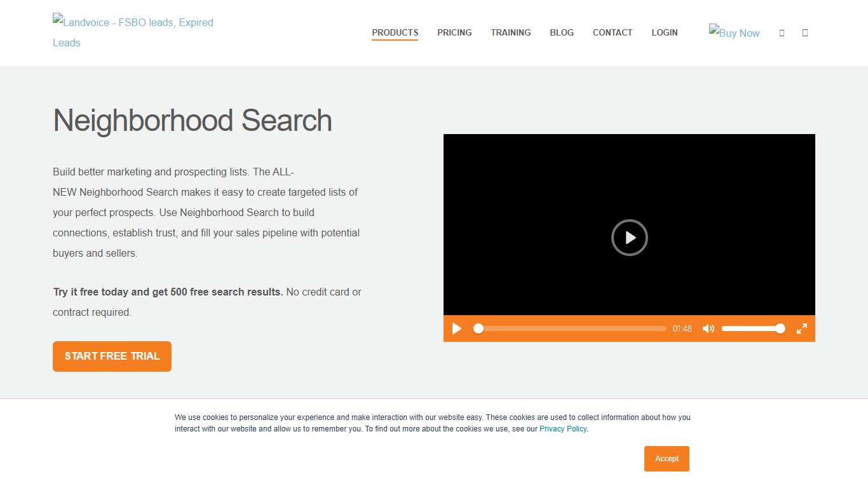Click the volume speaker icon in the player
The width and height of the screenshot is (868, 488).
click(x=708, y=329)
